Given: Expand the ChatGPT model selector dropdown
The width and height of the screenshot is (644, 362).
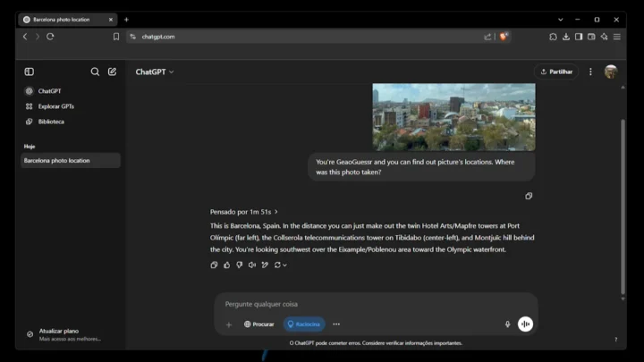Looking at the screenshot, I should pyautogui.click(x=155, y=72).
